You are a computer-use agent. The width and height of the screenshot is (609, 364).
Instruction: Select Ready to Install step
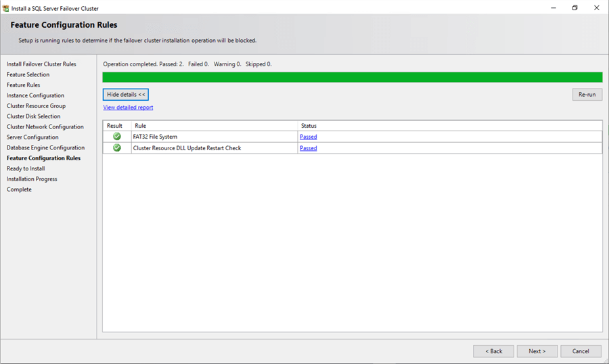(x=26, y=169)
